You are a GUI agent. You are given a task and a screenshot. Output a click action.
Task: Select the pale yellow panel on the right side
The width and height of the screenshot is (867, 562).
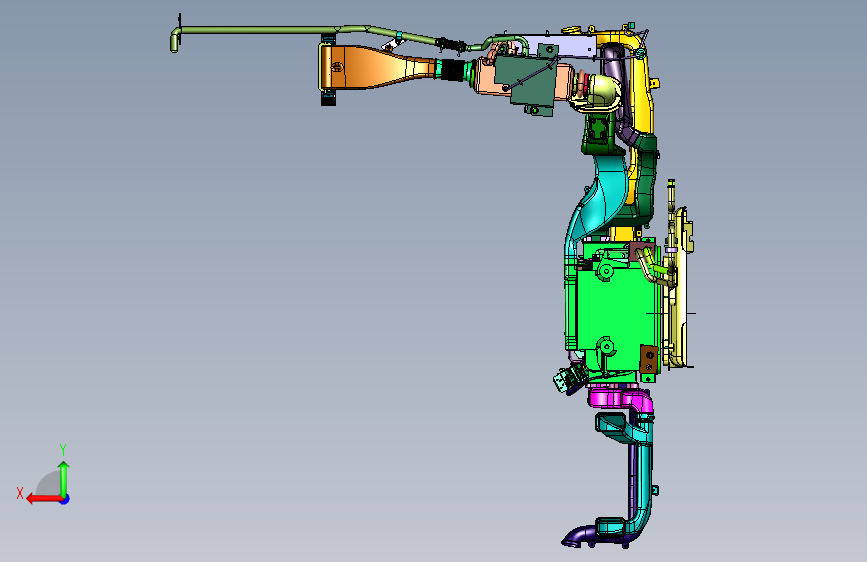click(681, 288)
